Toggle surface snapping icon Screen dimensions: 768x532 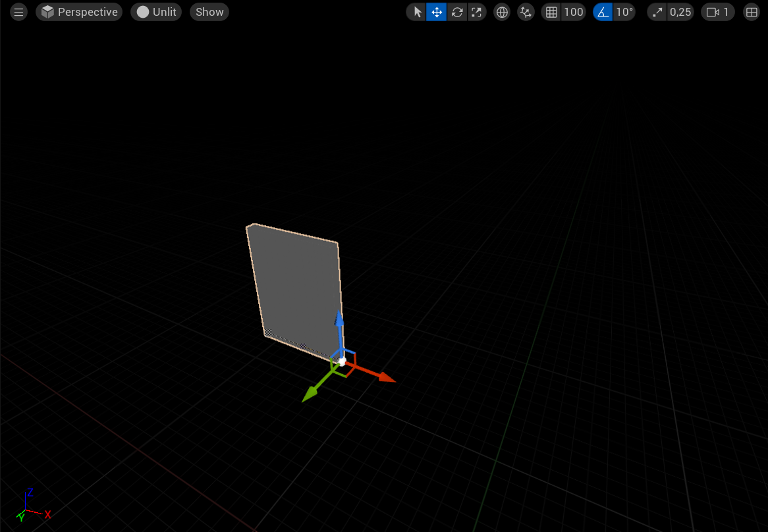click(x=526, y=12)
